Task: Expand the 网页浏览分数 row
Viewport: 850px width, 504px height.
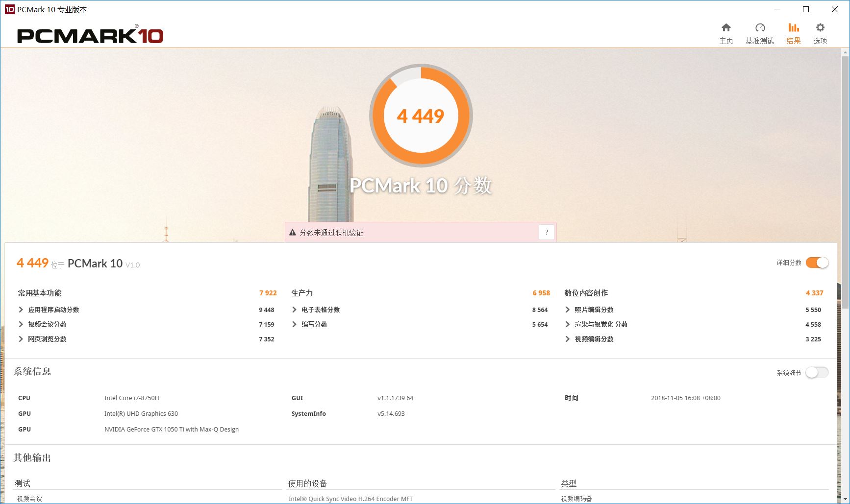Action: click(x=21, y=339)
